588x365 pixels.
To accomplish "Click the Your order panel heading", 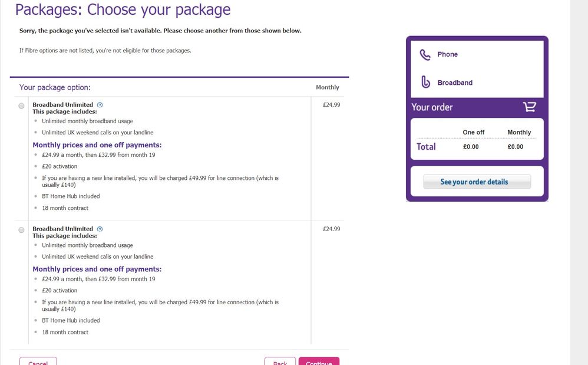I will tap(432, 107).
